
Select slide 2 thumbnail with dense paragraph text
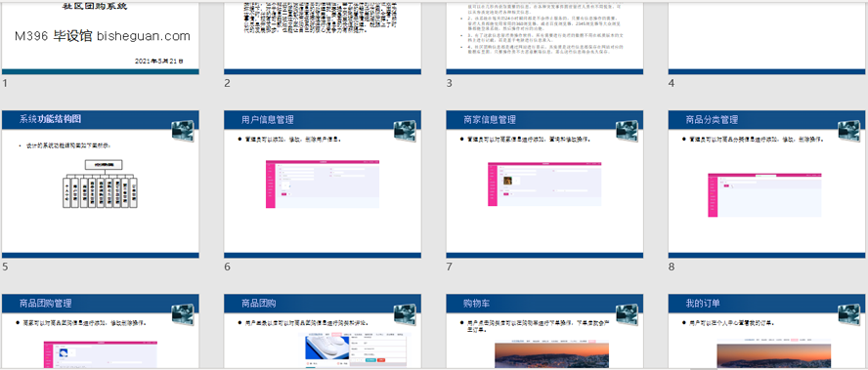click(x=323, y=38)
